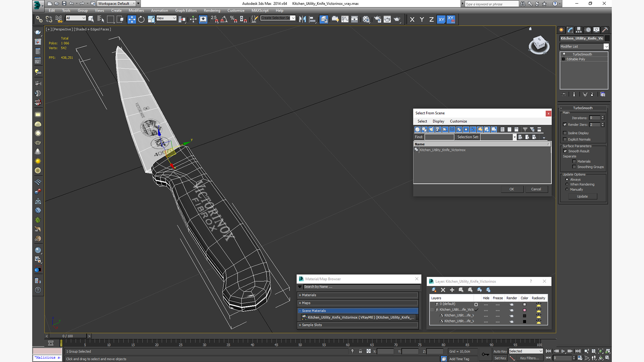This screenshot has width=644, height=362.
Task: Add selected objects to layer icon
Action: tap(452, 290)
